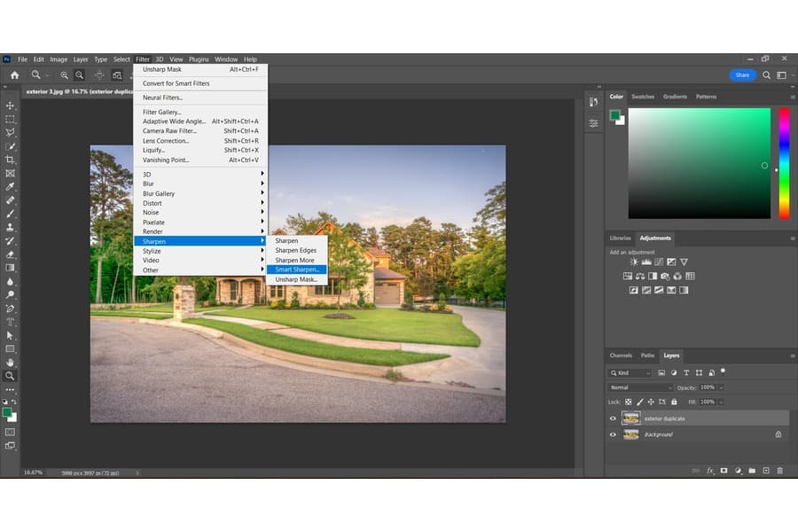Select the Brush tool
The height and width of the screenshot is (532, 798).
coord(10,214)
